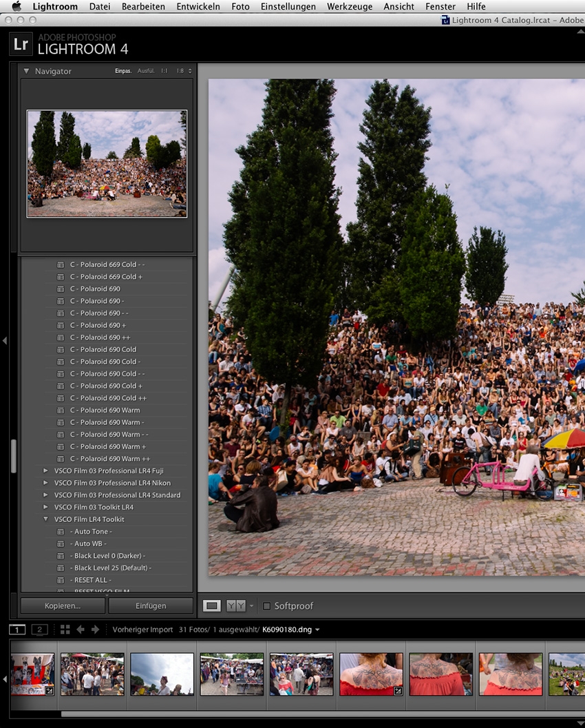Viewport: 585px width, 728px height.
Task: Open grid view from filmstrip header
Action: point(65,630)
